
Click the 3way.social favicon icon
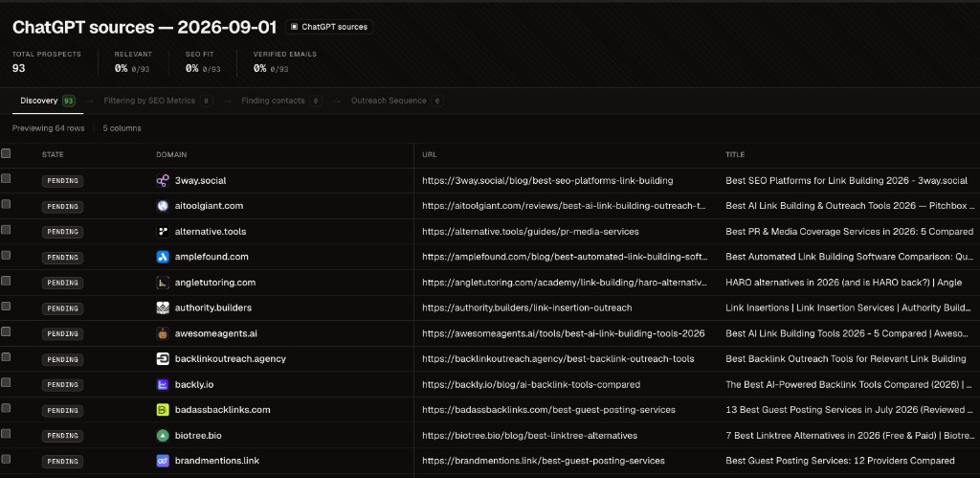(x=163, y=181)
